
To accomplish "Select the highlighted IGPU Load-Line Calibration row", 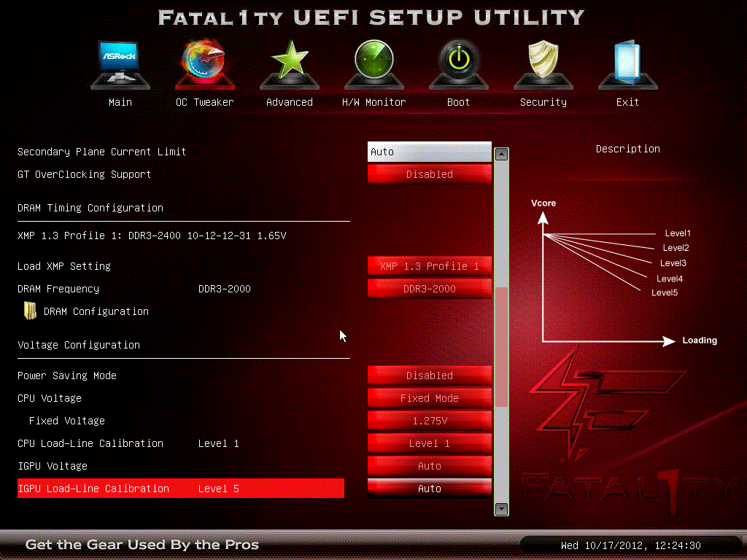I will [x=181, y=489].
